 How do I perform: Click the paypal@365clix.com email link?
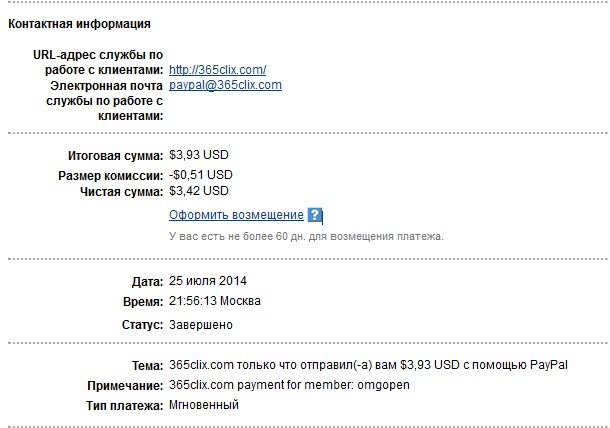coord(225,85)
